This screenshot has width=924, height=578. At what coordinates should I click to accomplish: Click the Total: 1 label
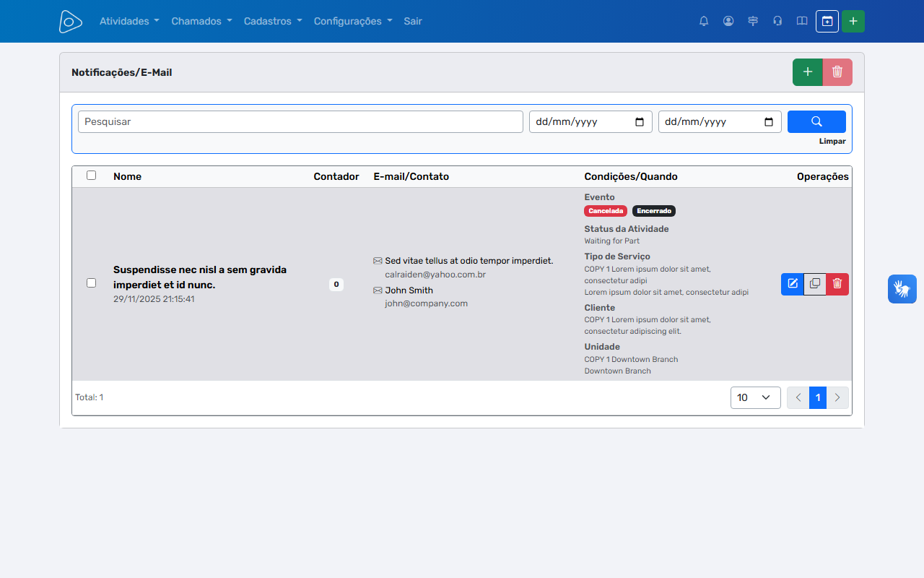tap(90, 397)
